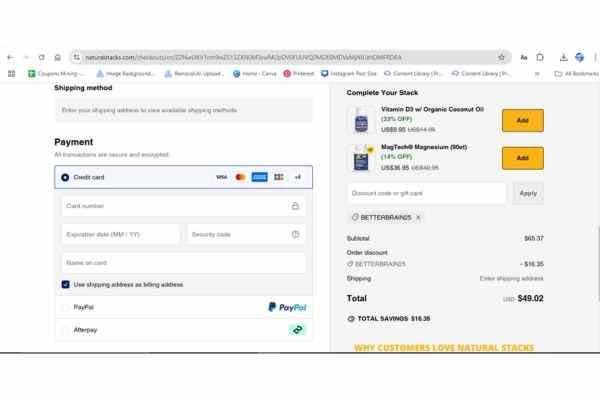
Task: Click the page's vertical scrollbar
Action: point(598,264)
